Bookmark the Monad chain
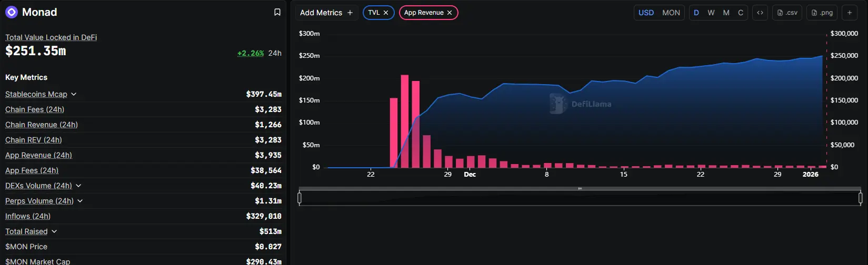 [277, 12]
